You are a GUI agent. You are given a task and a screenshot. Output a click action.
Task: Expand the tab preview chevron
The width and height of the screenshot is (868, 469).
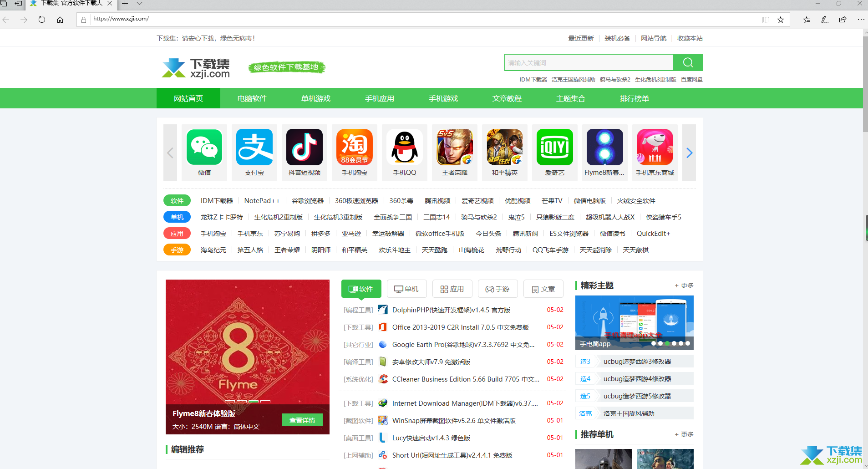[139, 4]
